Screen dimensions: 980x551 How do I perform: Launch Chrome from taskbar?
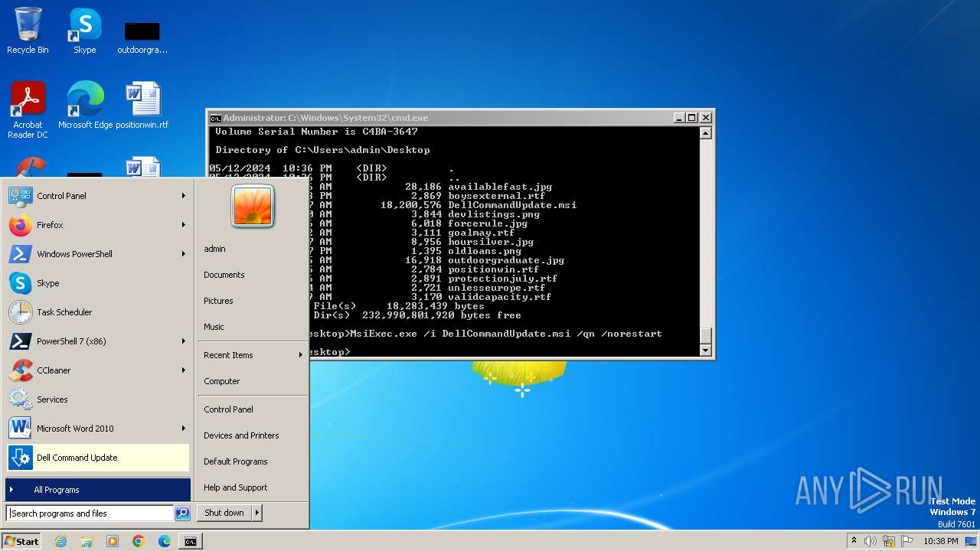point(139,541)
